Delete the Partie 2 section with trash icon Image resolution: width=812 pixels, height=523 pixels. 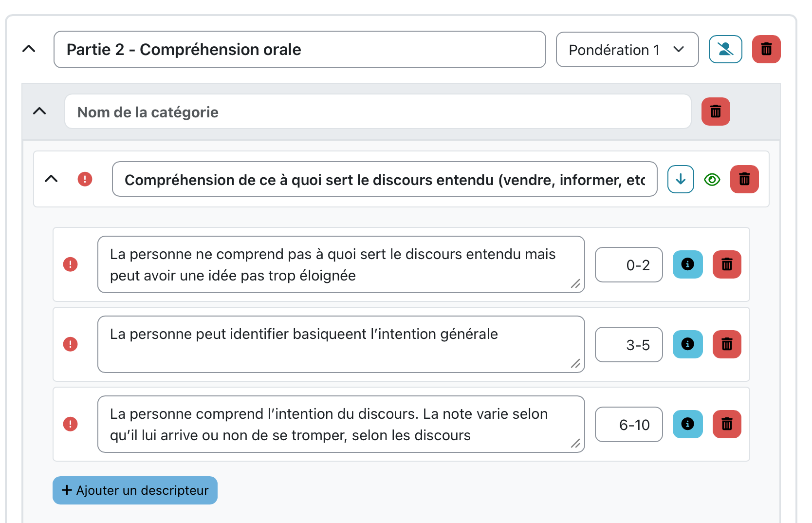tap(766, 49)
